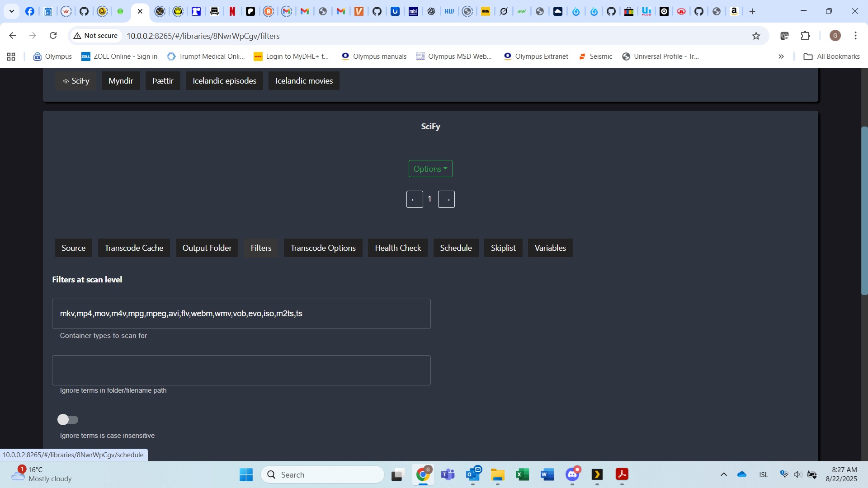Expand hidden bookmarks chevron

781,56
